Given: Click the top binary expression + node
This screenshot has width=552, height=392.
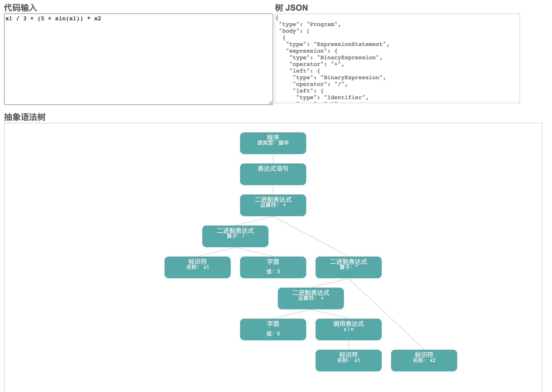Looking at the screenshot, I should [x=273, y=205].
